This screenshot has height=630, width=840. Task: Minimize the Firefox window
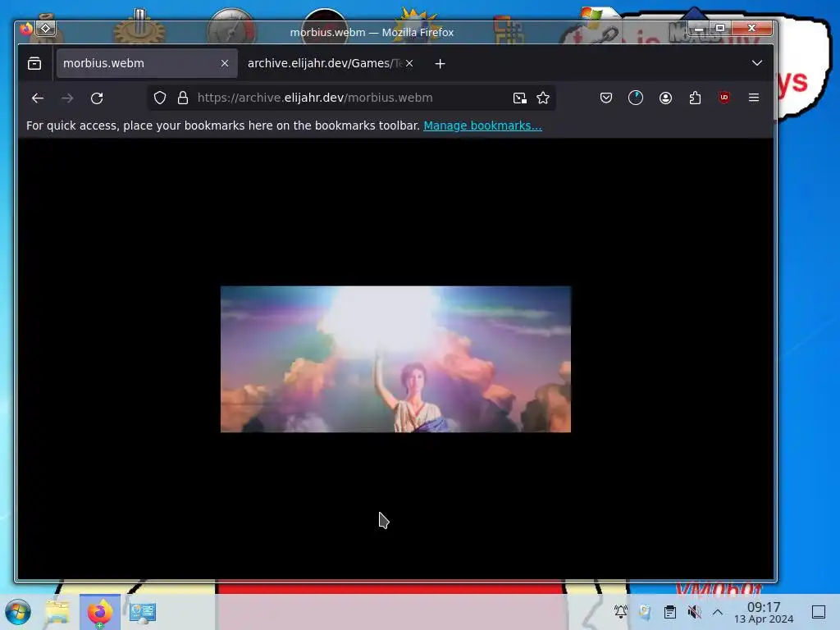(699, 28)
